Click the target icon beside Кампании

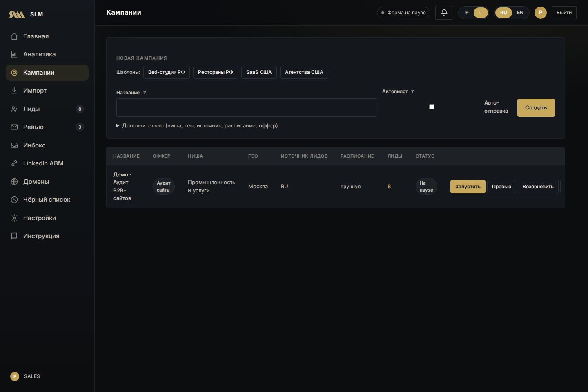coord(14,73)
